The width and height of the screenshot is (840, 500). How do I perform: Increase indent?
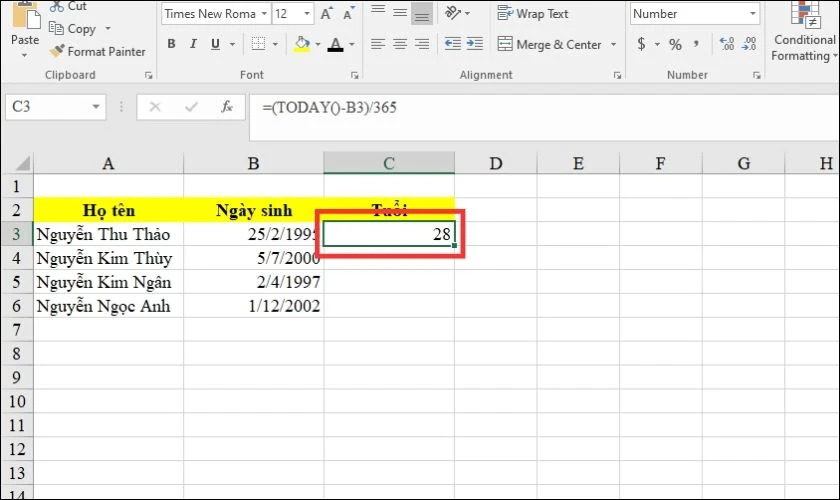475,44
